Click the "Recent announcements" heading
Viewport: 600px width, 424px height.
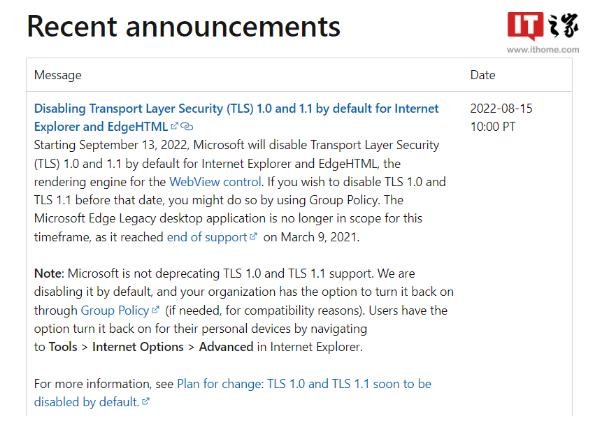[x=183, y=26]
